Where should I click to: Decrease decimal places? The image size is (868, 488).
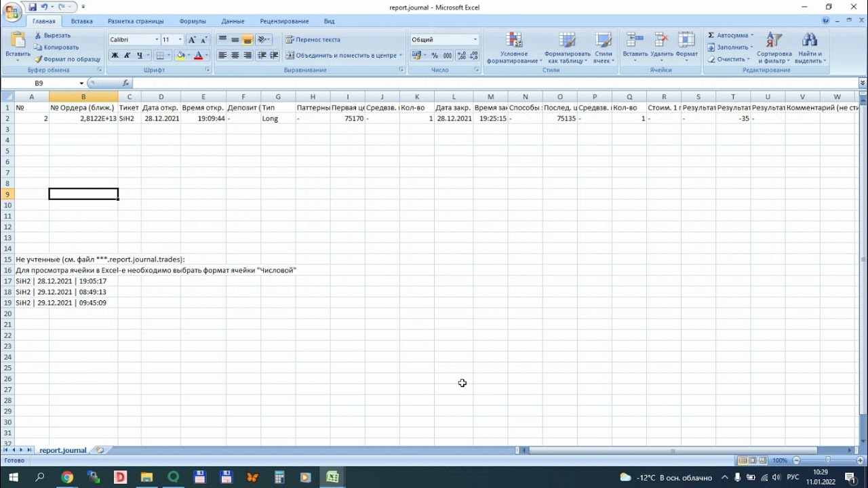coord(473,56)
